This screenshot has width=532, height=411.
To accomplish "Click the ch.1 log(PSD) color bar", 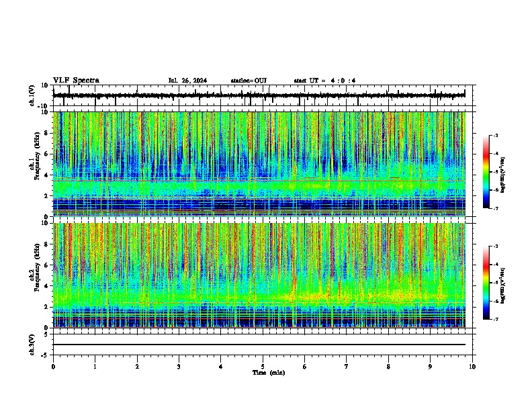I will pos(486,172).
